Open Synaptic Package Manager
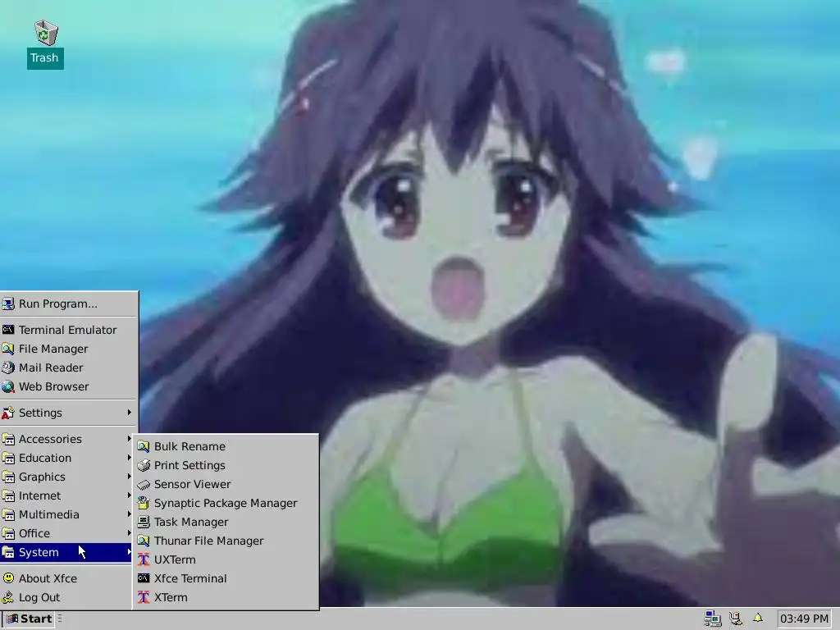The width and height of the screenshot is (840, 630). pyautogui.click(x=226, y=503)
